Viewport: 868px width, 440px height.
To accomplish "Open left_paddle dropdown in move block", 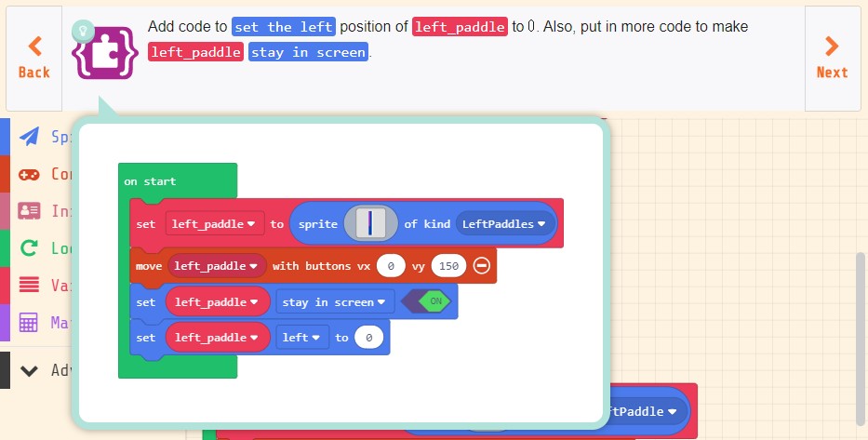I will click(217, 266).
